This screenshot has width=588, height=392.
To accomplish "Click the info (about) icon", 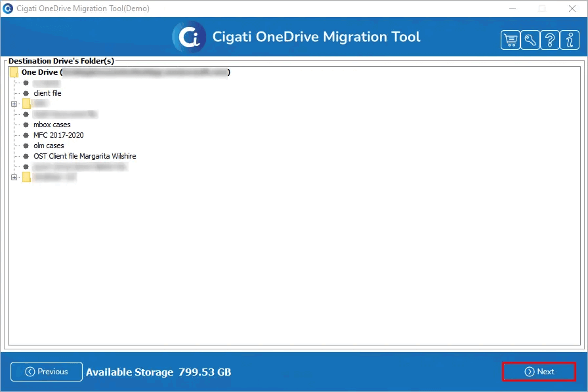I will 570,39.
